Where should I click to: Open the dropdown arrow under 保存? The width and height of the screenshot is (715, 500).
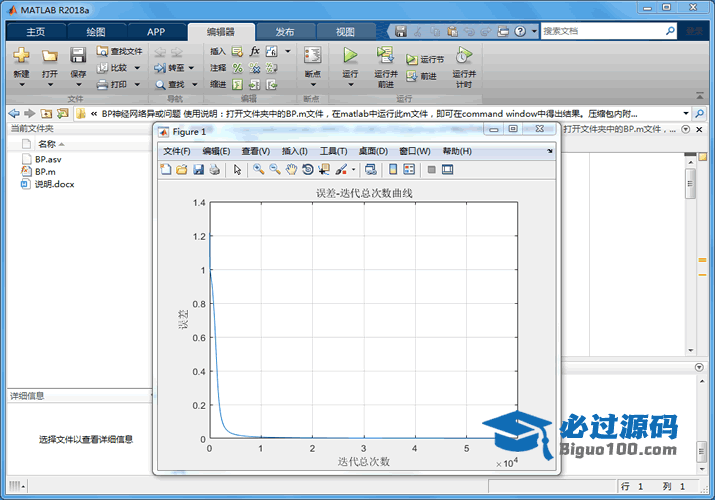[78, 85]
